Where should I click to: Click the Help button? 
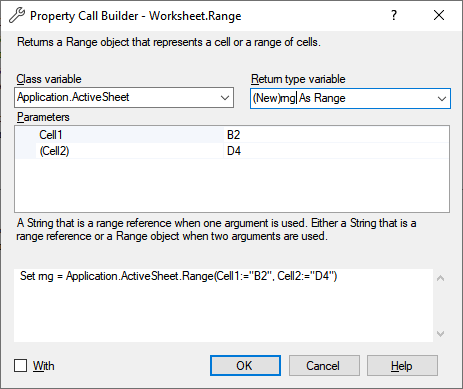(402, 366)
